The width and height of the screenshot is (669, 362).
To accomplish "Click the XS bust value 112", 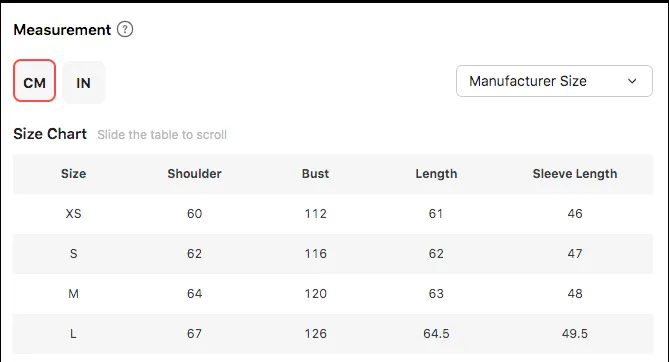I will 315,213.
